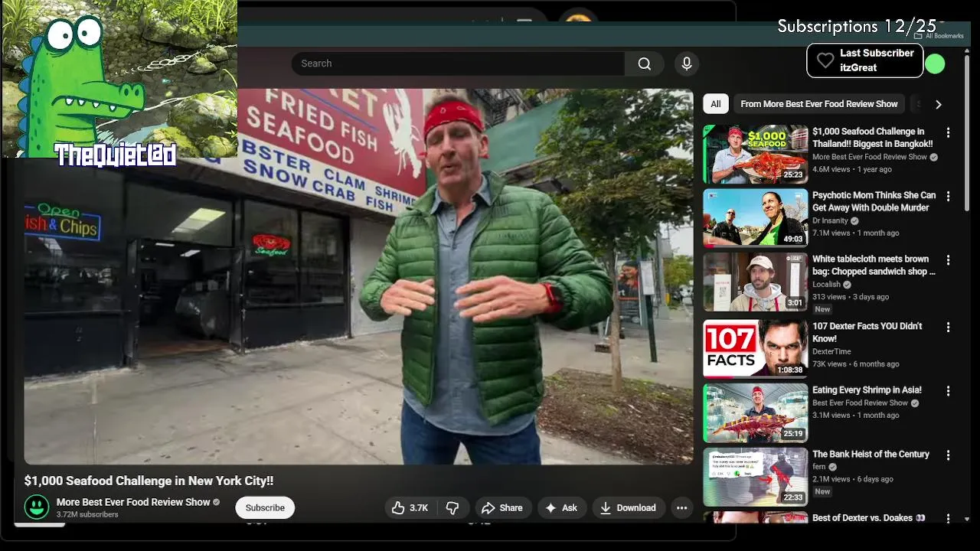Viewport: 980px width, 551px height.
Task: Click the All Bookmarks folder
Action: click(939, 36)
